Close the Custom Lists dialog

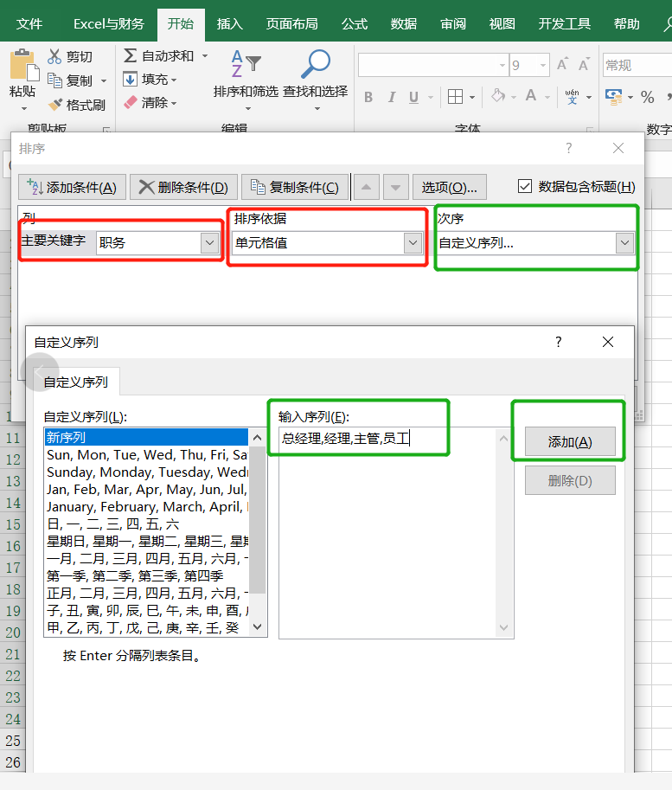tap(608, 342)
